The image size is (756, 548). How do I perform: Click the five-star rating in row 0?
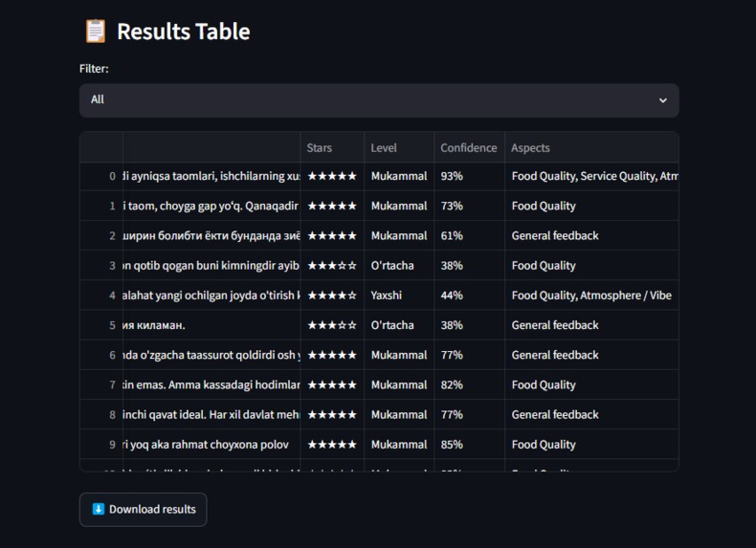pos(332,176)
